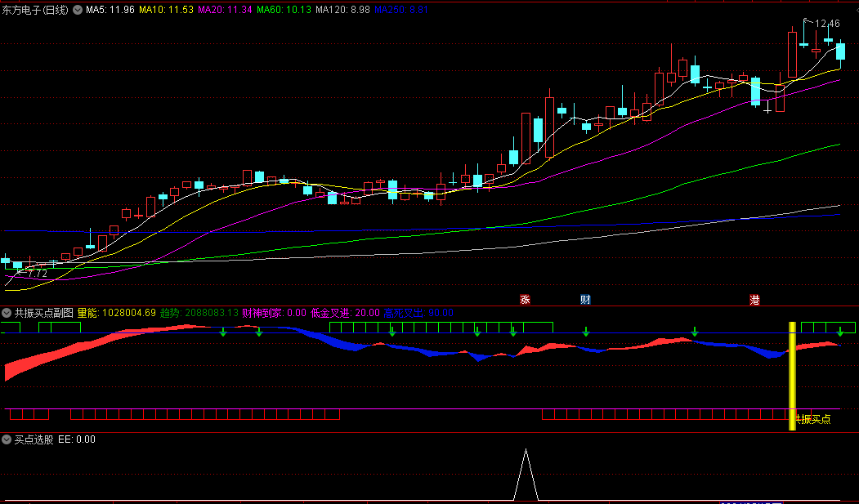
Task: Click the red 涨 event marker
Action: click(x=525, y=300)
